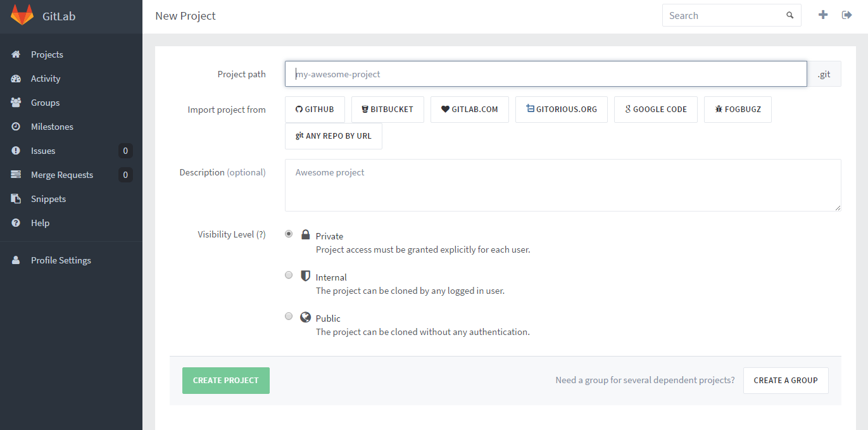868x430 pixels.
Task: Open Issues in the sidebar
Action: [71, 151]
